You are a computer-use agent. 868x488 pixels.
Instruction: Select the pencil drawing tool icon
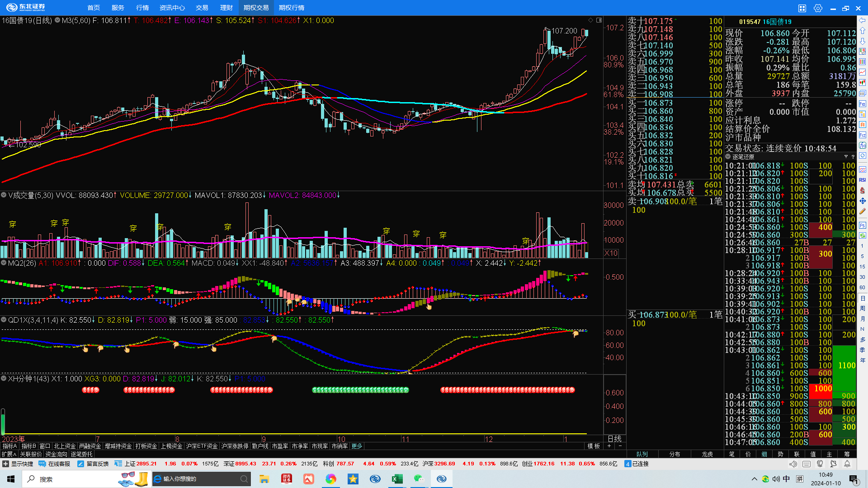[x=863, y=211]
